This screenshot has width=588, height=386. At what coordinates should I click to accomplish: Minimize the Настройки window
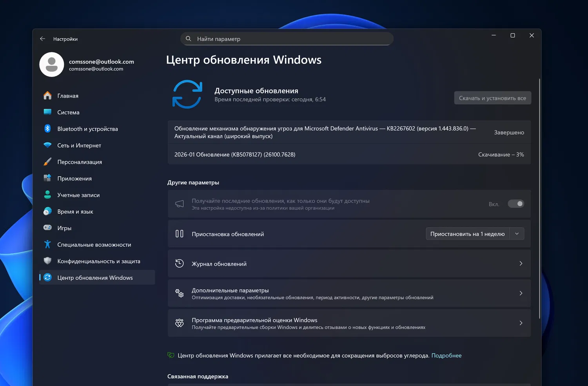(x=494, y=35)
